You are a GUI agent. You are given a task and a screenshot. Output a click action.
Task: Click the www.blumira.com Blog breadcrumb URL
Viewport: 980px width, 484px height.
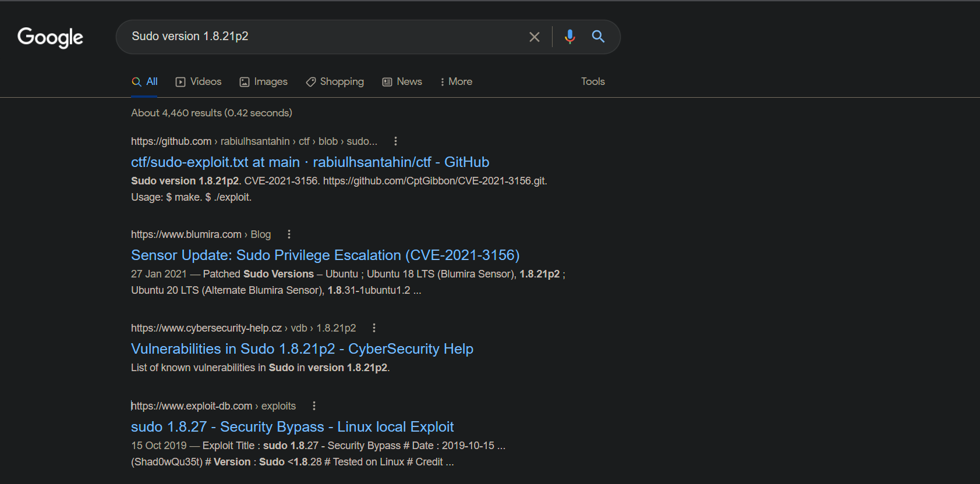pos(201,234)
